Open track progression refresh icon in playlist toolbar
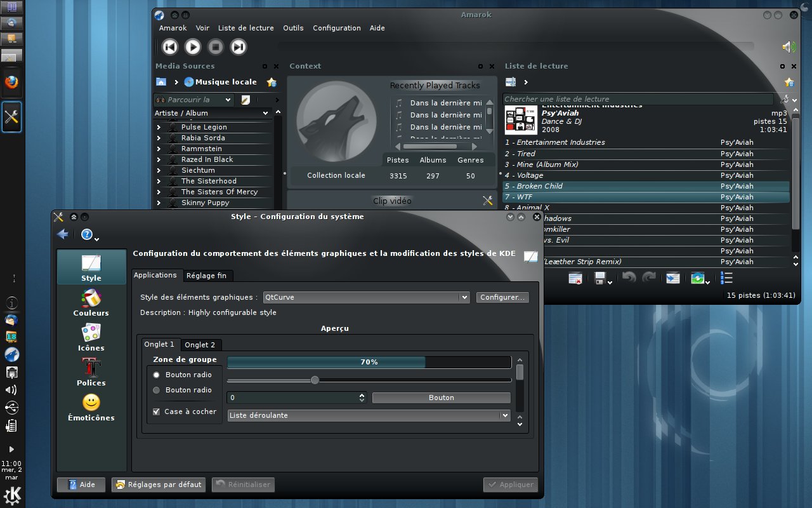The image size is (812, 508). coord(698,278)
